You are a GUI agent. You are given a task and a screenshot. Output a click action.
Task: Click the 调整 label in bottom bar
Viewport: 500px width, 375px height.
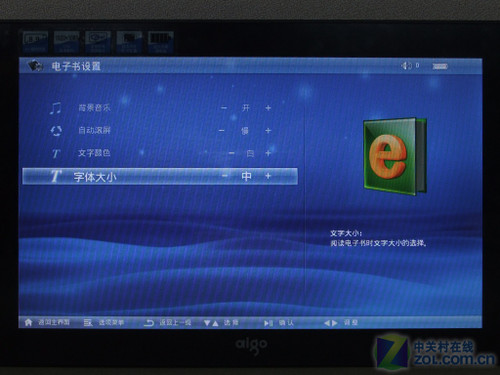[x=351, y=323]
